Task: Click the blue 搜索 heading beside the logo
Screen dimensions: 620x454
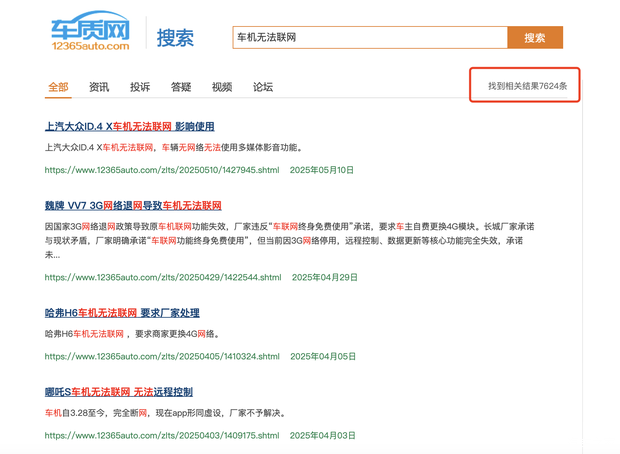Action: (175, 38)
